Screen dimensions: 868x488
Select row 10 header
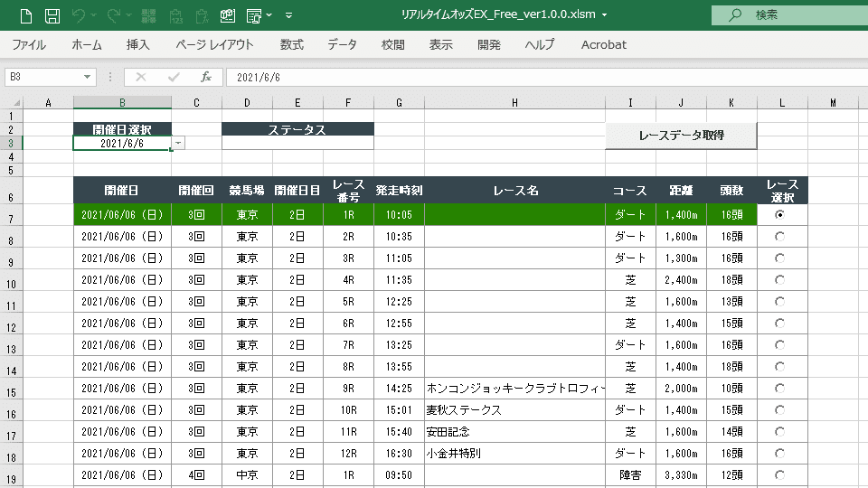pos(11,280)
